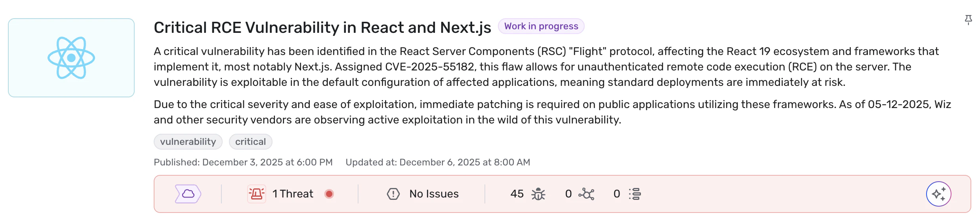Open the Critical RCE Vulnerability title
This screenshot has width=980, height=224.
322,27
